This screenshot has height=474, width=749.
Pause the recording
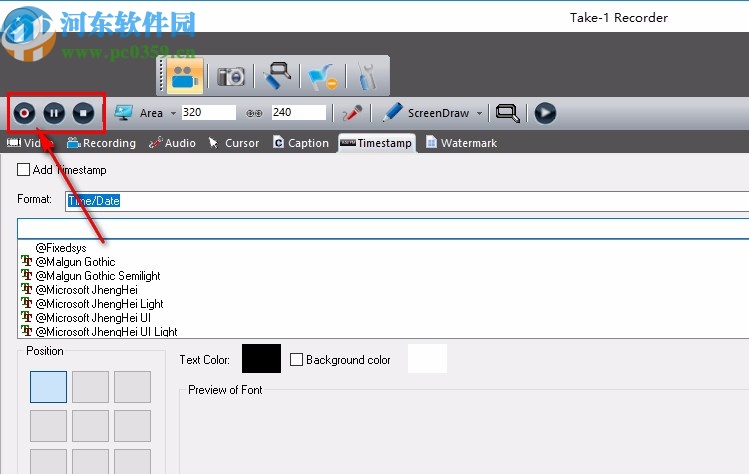54,113
